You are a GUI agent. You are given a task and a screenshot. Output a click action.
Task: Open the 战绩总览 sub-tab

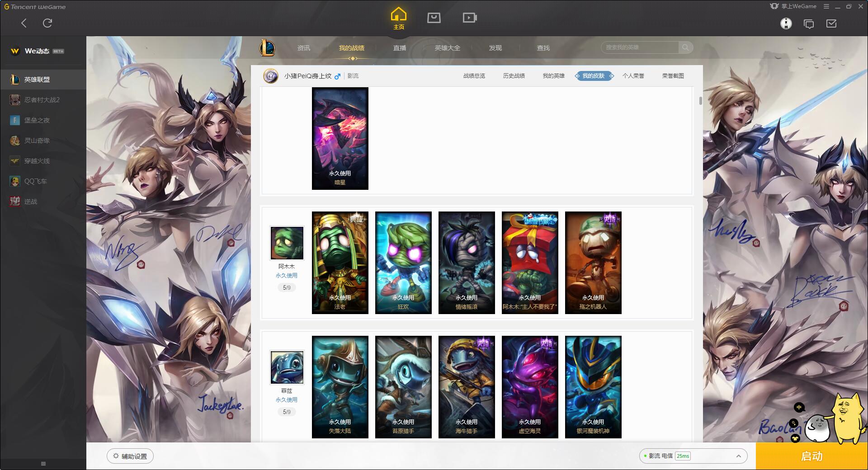pos(474,76)
